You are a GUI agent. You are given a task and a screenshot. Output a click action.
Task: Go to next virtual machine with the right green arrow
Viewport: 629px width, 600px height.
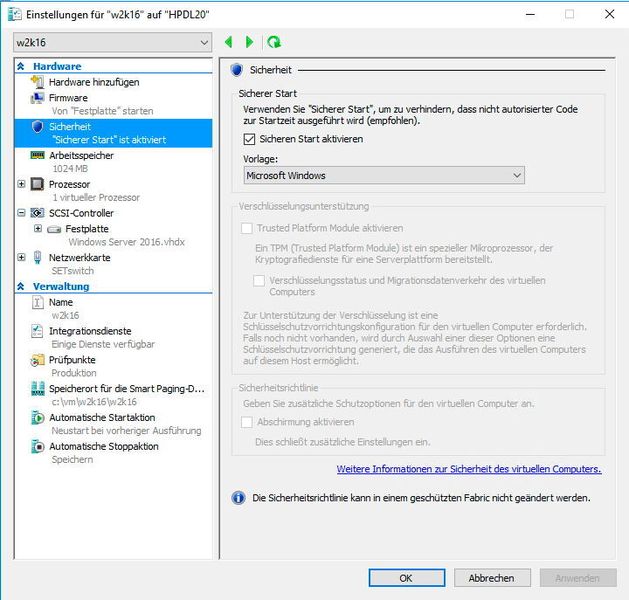point(249,42)
